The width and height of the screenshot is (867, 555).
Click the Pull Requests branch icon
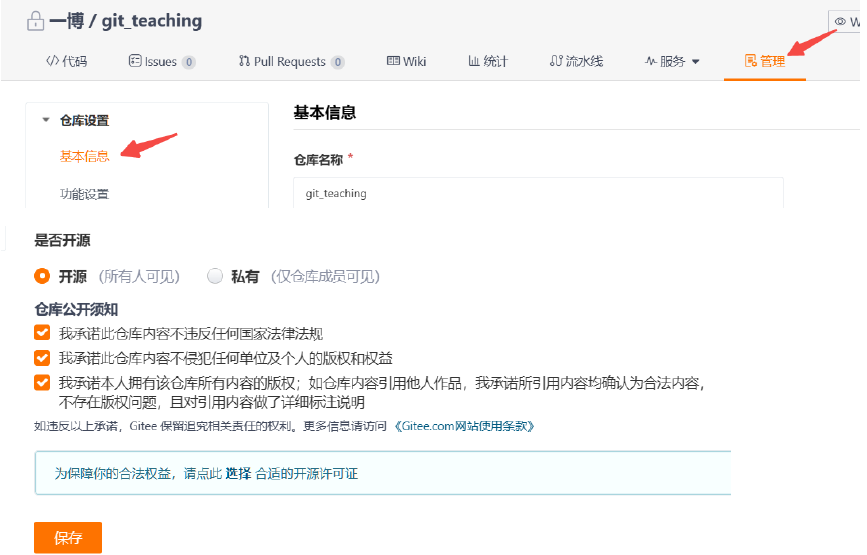[244, 61]
